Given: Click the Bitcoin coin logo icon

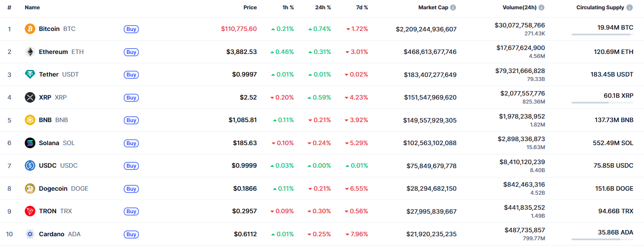Looking at the screenshot, I should pos(30,29).
